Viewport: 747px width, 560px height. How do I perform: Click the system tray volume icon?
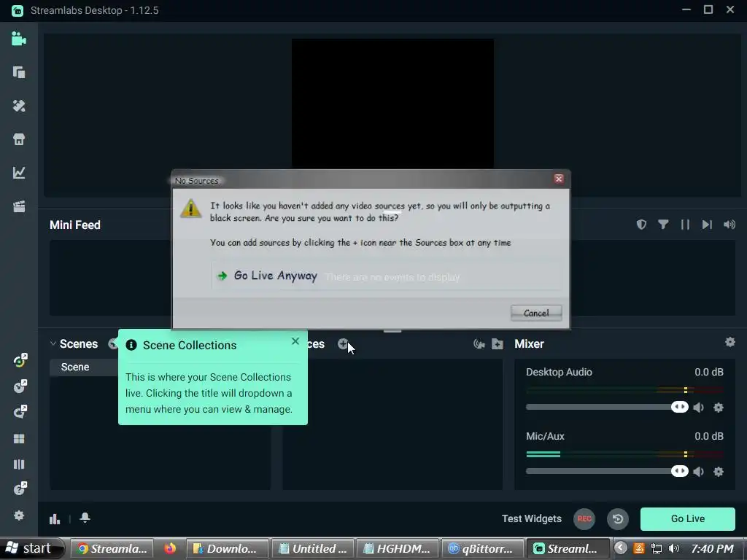(673, 548)
